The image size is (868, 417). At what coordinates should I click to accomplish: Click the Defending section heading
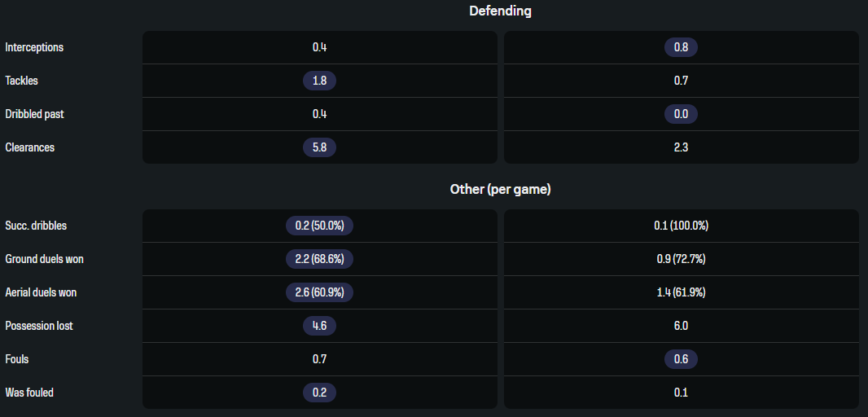(x=501, y=11)
